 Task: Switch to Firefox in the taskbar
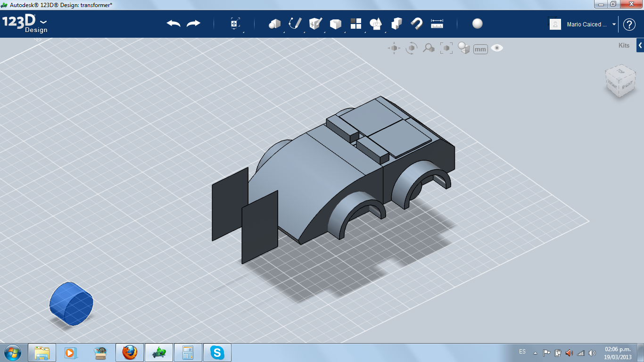[129, 353]
